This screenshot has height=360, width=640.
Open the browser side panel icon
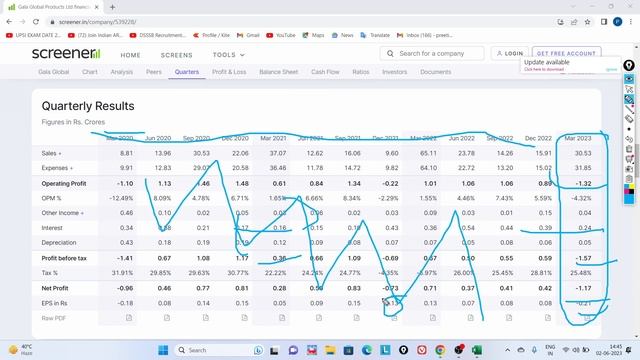coord(604,22)
